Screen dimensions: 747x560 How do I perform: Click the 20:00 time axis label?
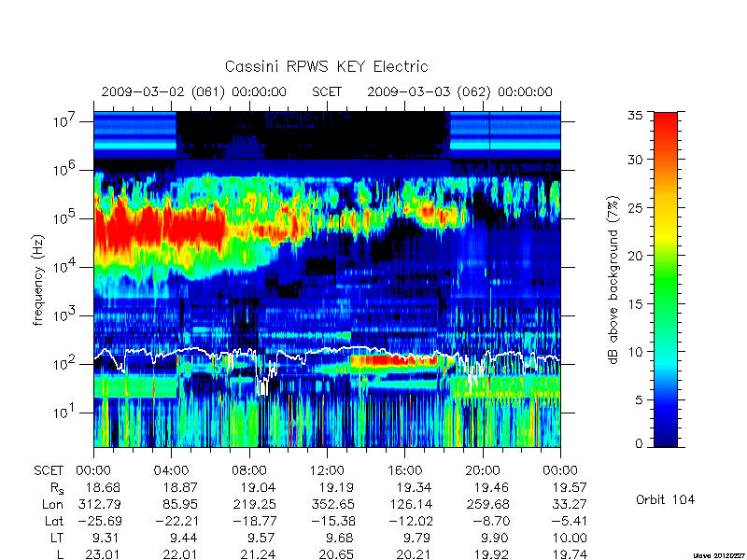click(x=482, y=471)
